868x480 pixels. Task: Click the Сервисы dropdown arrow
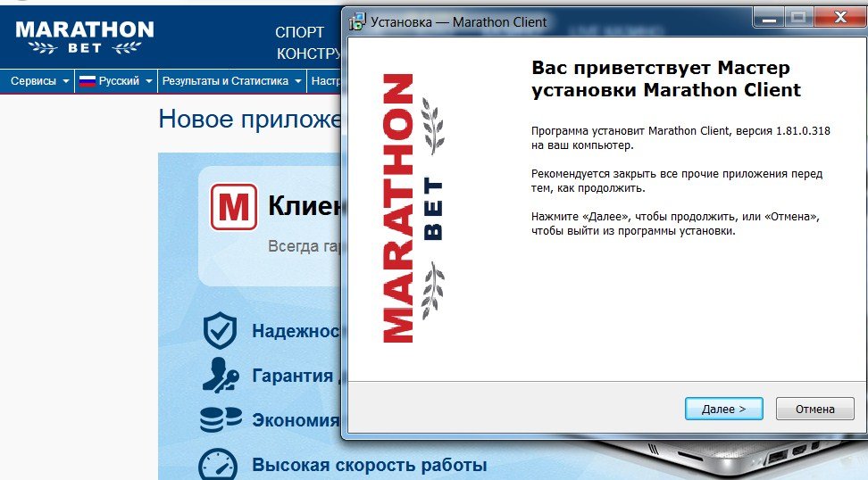click(66, 81)
